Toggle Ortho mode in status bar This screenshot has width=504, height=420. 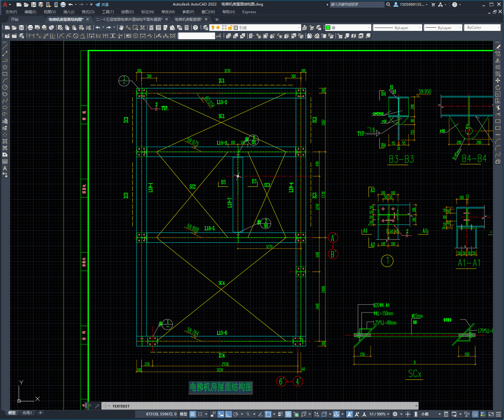point(228,414)
